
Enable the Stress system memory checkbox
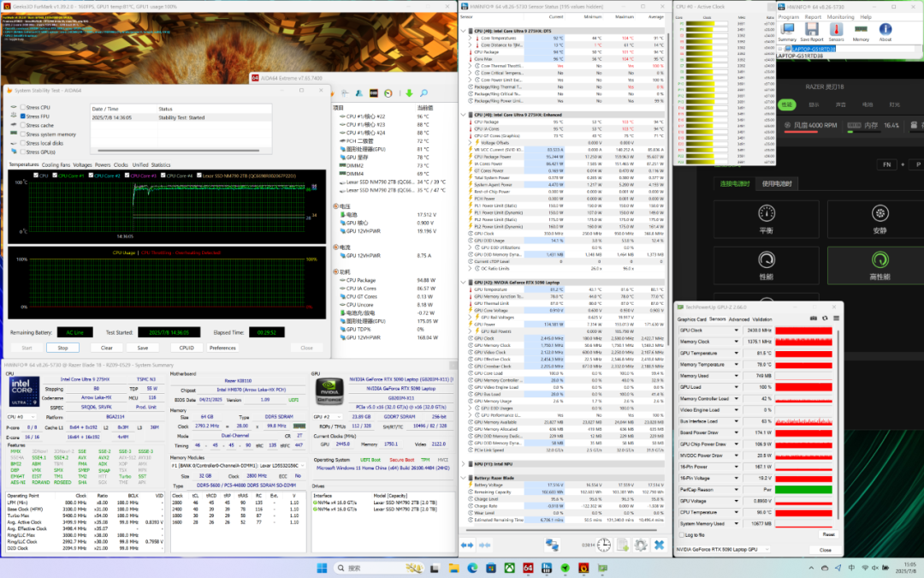pyautogui.click(x=23, y=134)
